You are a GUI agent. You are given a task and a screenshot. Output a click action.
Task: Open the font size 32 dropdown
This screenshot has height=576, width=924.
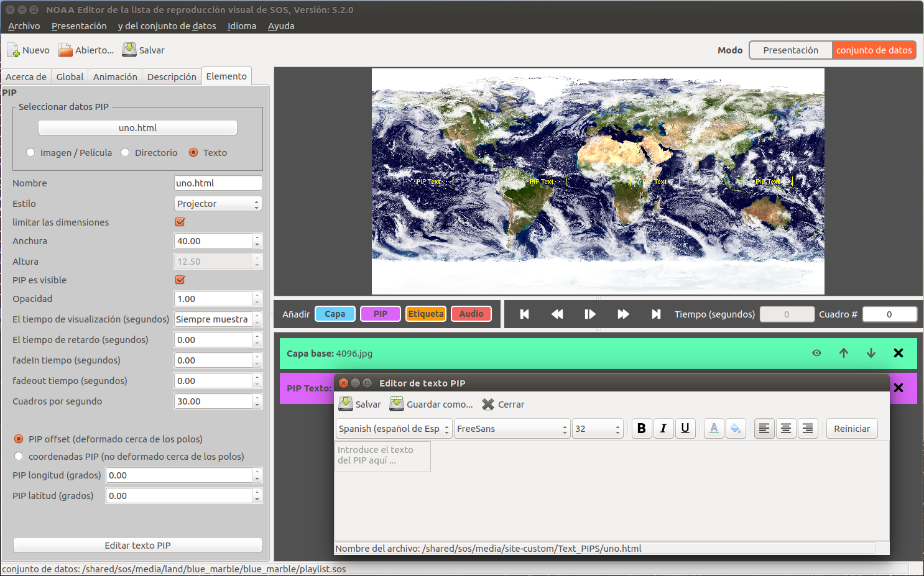[598, 429]
